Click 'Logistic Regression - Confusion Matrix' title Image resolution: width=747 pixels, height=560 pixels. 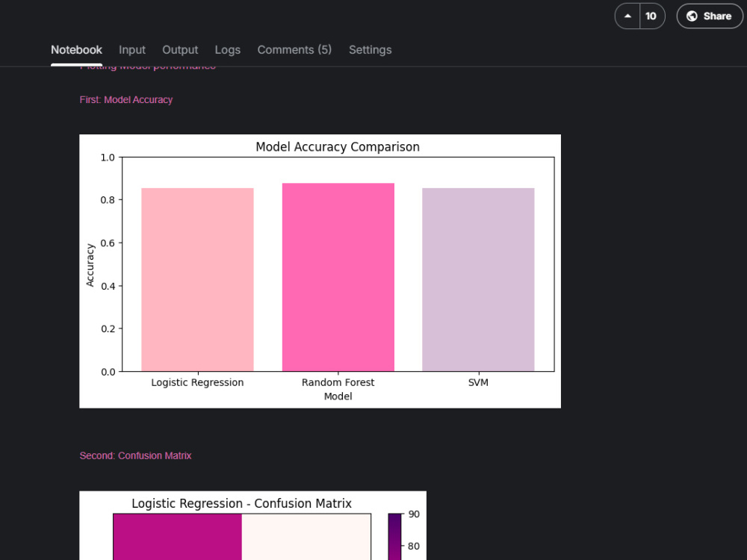[x=241, y=503]
